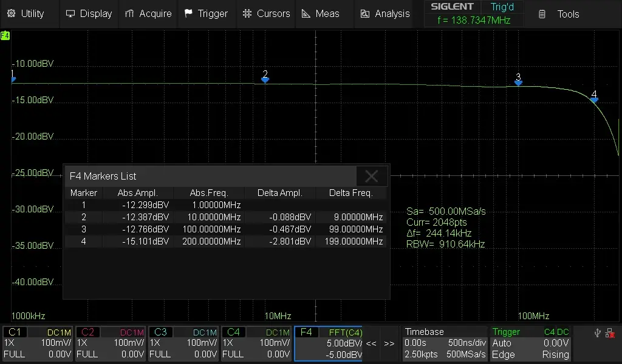Open the Trigger menu
The width and height of the screenshot is (622, 364).
coord(206,13)
